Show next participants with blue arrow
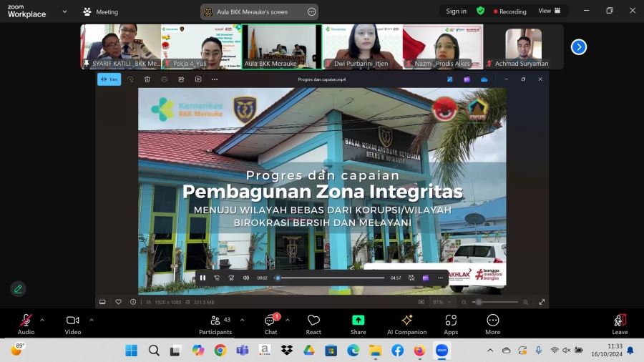Viewport: 644px width, 362px height. [x=579, y=47]
